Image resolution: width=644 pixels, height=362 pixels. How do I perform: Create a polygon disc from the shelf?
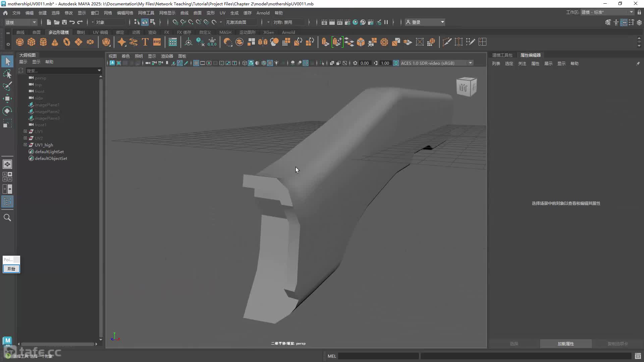coord(90,42)
